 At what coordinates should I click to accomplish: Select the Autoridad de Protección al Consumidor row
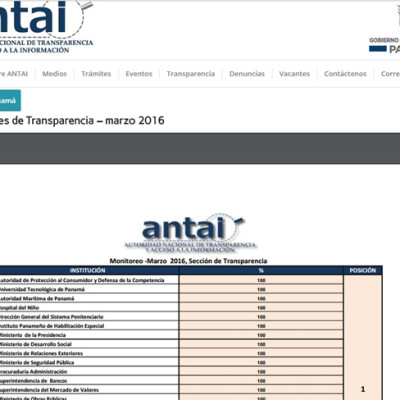171,280
